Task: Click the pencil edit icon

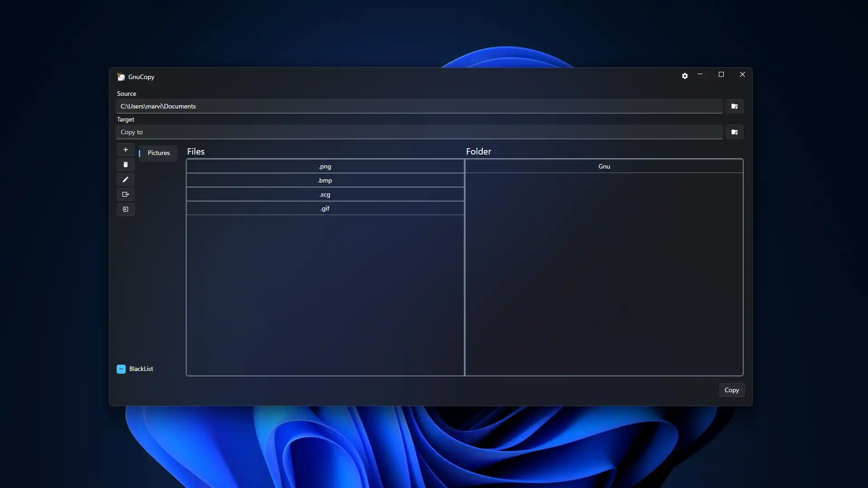Action: (x=126, y=179)
